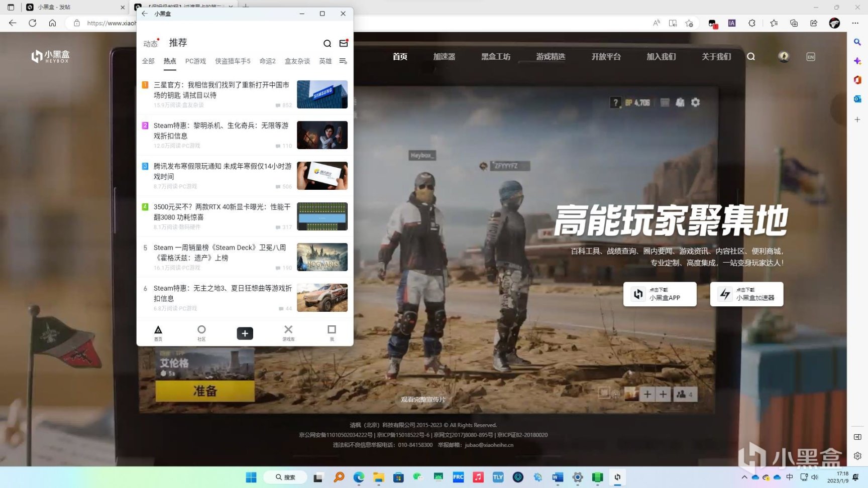This screenshot has height=488, width=868.
Task: Tap the plus post button in bottom bar
Action: pyautogui.click(x=245, y=333)
